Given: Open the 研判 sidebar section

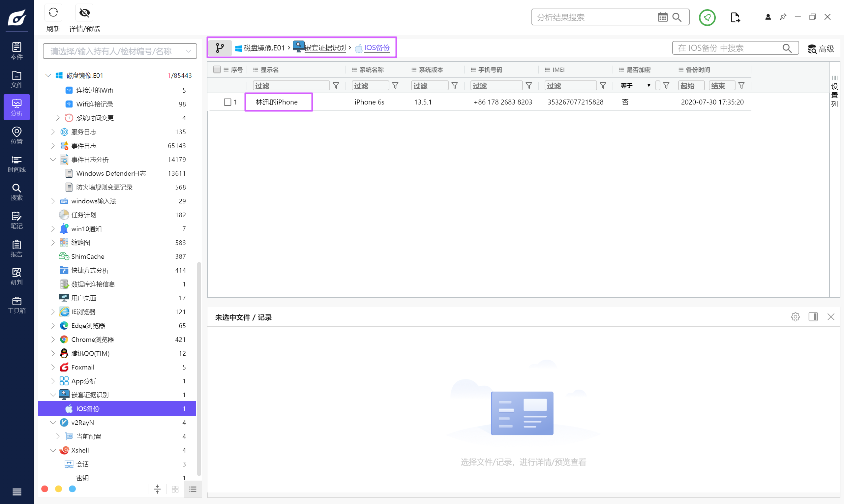Looking at the screenshot, I should point(16,277).
